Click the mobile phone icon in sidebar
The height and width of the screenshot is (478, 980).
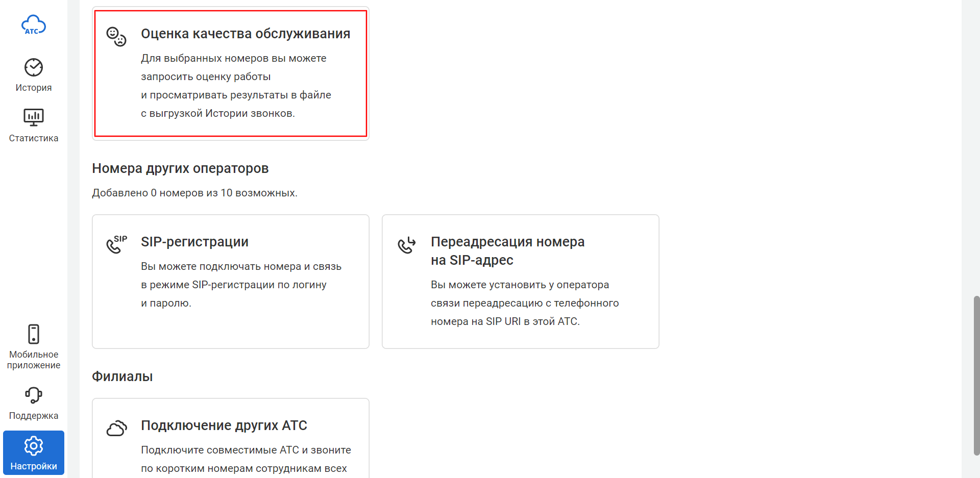(34, 334)
